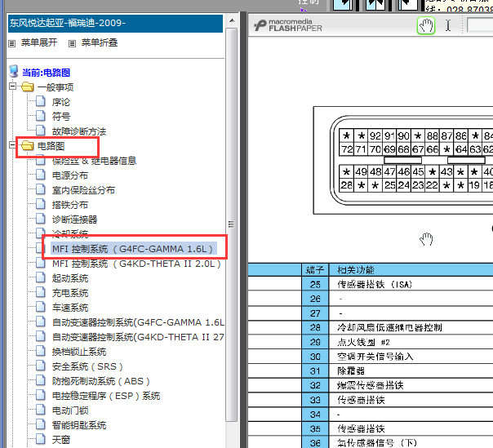
Task: Collapse the 电路图 tree node
Action: [12, 145]
